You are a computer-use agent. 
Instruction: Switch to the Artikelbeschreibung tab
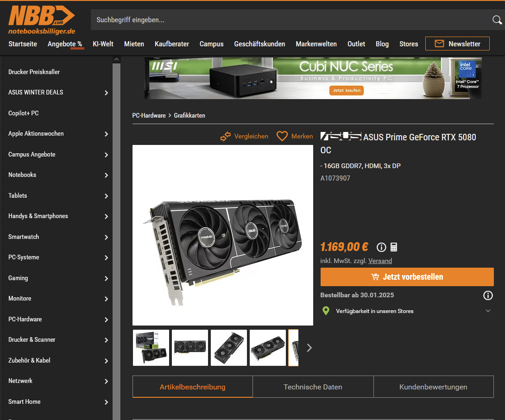pyautogui.click(x=193, y=387)
